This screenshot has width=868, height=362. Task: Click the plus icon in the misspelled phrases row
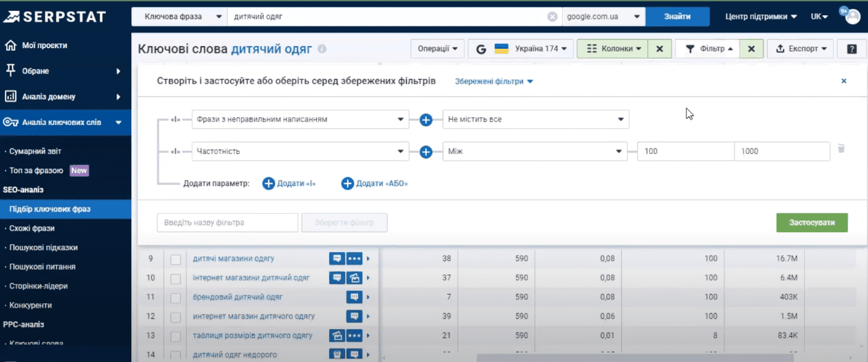425,120
